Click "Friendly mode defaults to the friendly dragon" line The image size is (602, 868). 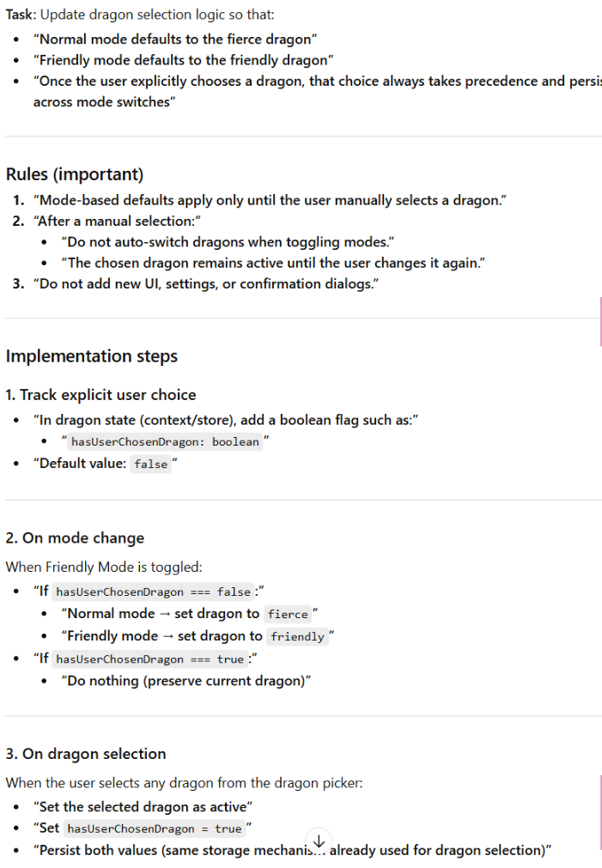coord(183,60)
